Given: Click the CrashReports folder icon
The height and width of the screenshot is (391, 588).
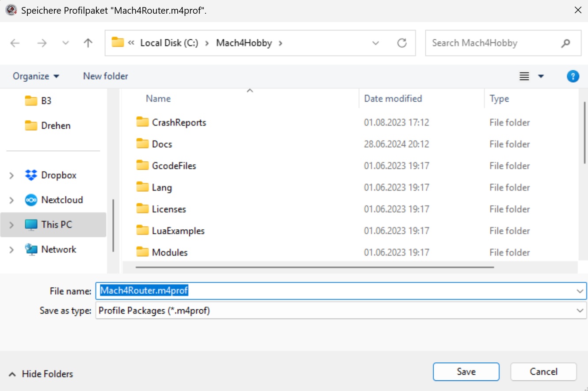Looking at the screenshot, I should click(142, 122).
